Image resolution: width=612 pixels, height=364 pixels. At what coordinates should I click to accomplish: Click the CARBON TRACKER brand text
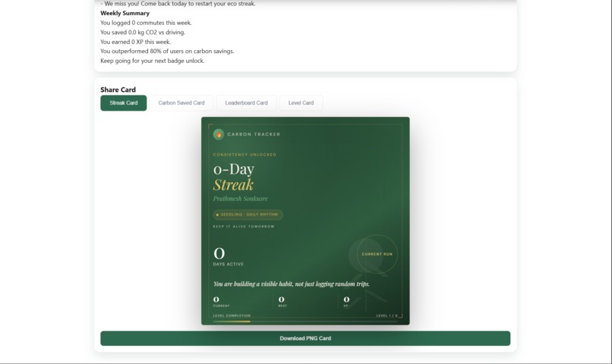(254, 134)
